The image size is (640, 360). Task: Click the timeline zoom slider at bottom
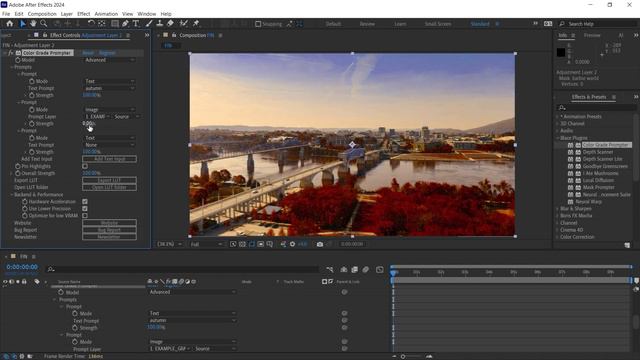[403, 356]
